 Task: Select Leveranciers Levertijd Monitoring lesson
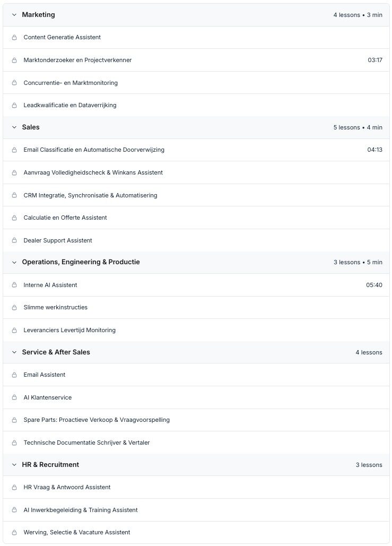(x=69, y=330)
